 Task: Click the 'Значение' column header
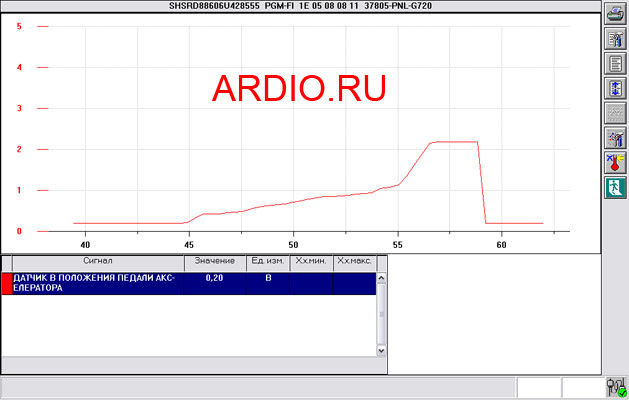(x=215, y=263)
